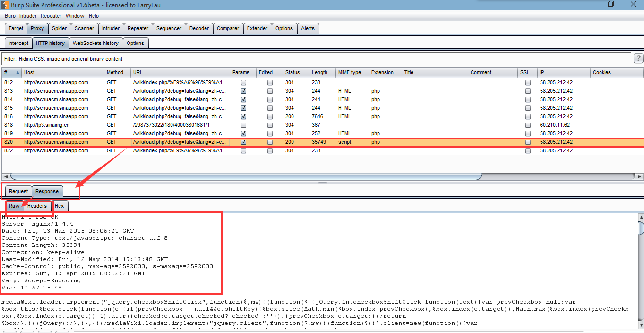Click the response pane vertical scrollbar thumb
644x333 pixels.
(x=641, y=228)
